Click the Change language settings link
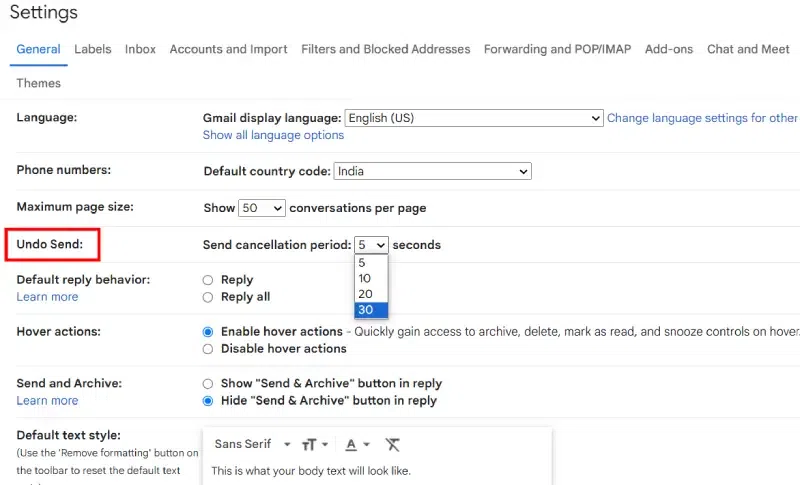800x485 pixels. click(x=702, y=118)
